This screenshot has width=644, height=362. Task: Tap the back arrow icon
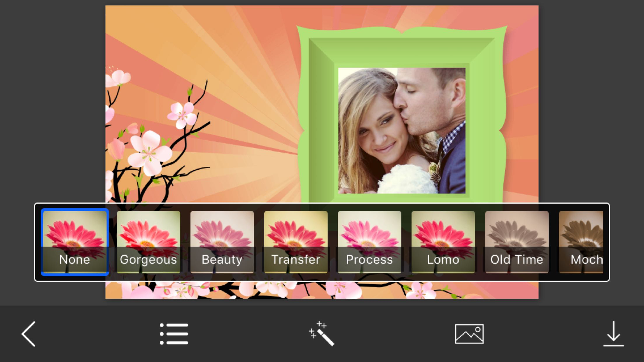[29, 334]
